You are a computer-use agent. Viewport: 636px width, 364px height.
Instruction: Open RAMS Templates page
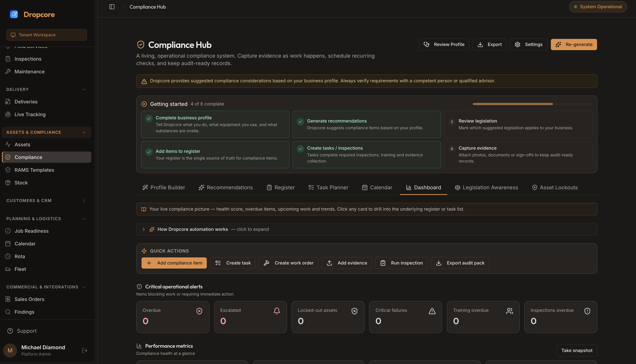pos(47,170)
